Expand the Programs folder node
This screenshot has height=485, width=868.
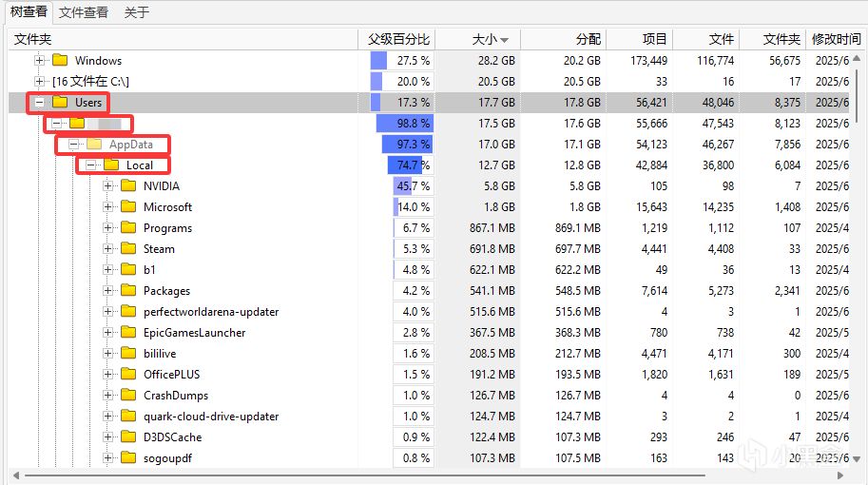[x=108, y=228]
